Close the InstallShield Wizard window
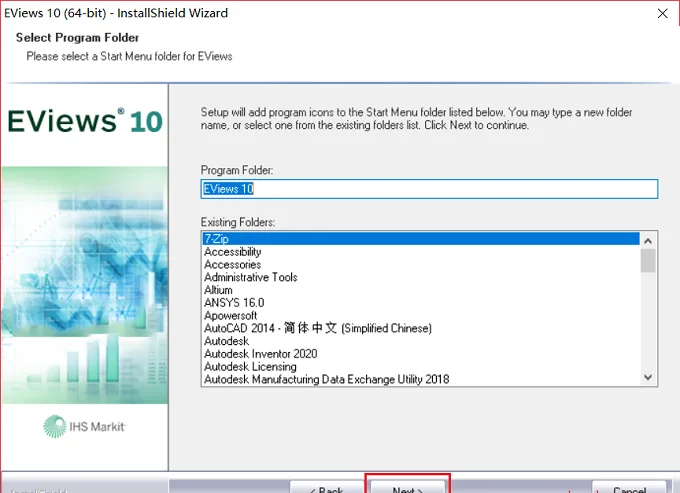 click(662, 13)
